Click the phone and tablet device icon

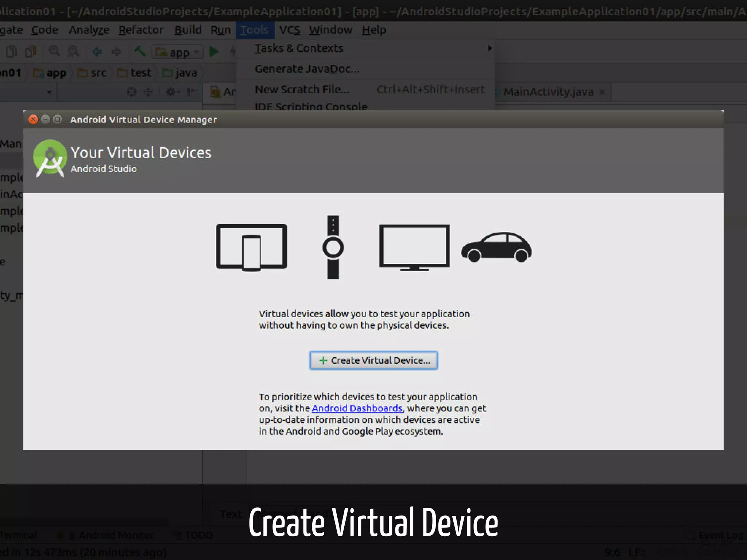[251, 248]
